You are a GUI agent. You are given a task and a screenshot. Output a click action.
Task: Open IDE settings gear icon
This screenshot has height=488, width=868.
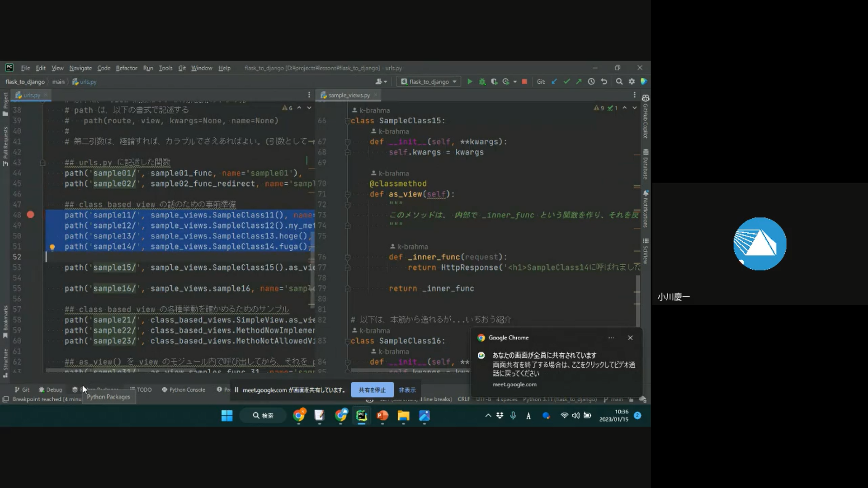pos(632,82)
